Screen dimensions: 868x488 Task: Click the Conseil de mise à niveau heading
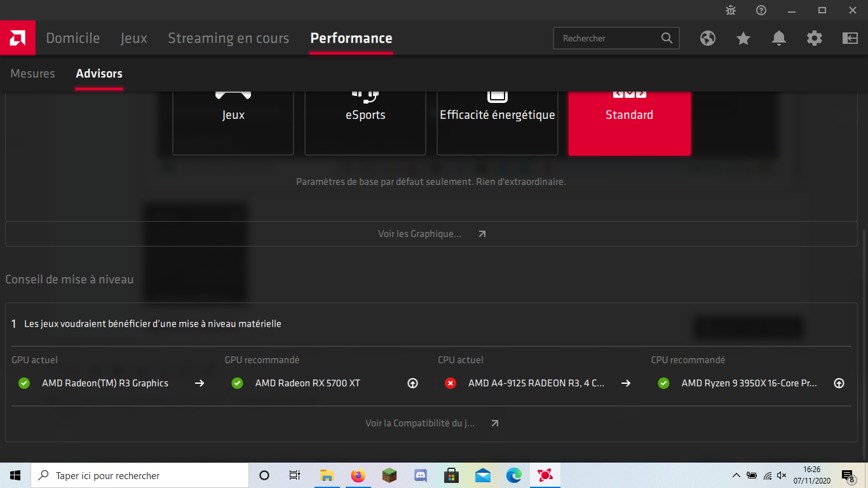69,279
